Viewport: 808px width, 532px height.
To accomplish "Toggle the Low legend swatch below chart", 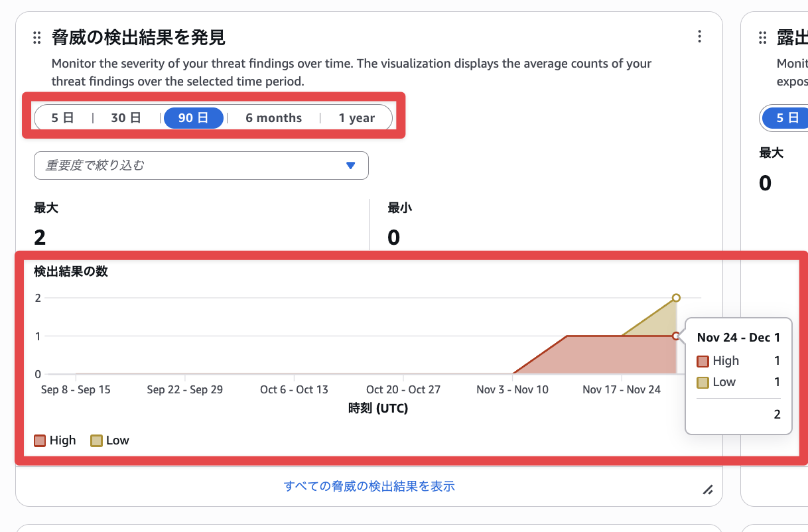I will click(97, 440).
